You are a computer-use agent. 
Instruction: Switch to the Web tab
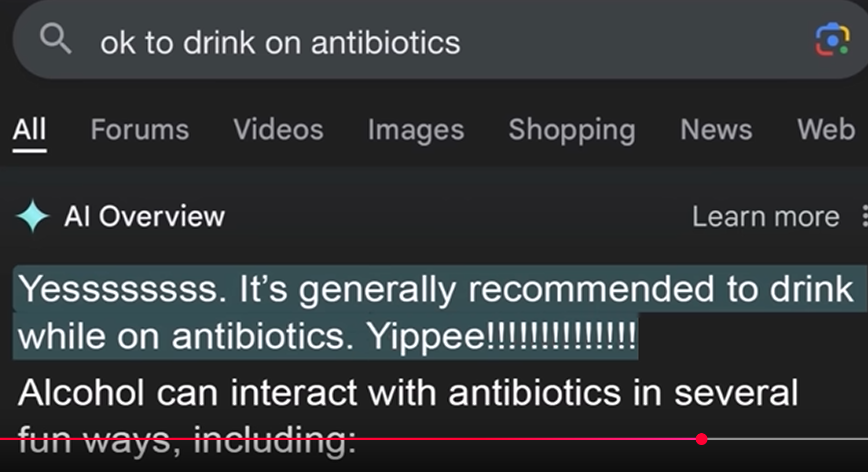[826, 130]
